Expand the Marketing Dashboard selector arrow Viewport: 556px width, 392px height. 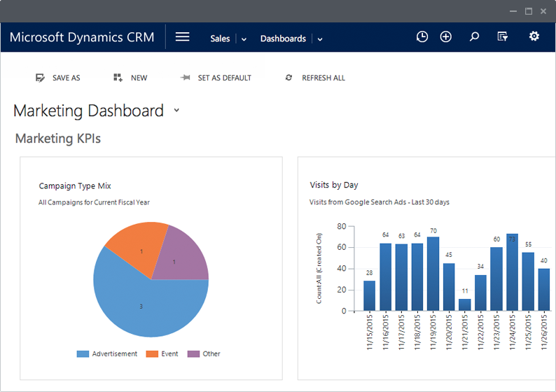pyautogui.click(x=176, y=110)
